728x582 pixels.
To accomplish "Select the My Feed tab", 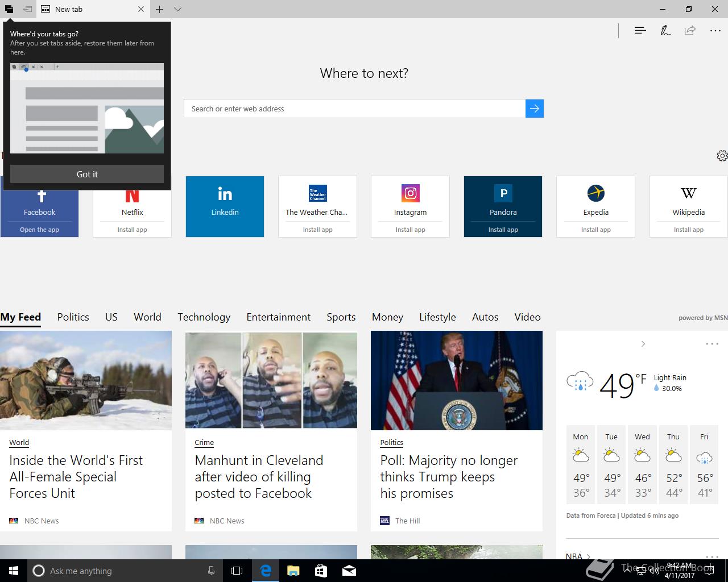I will point(20,317).
